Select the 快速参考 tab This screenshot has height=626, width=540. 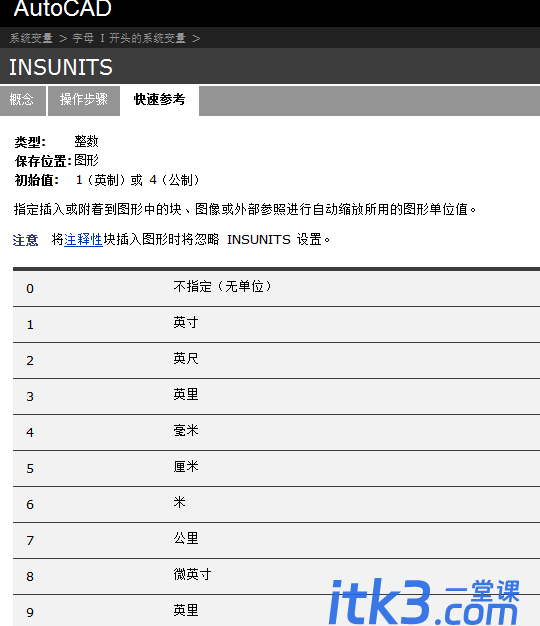[159, 100]
